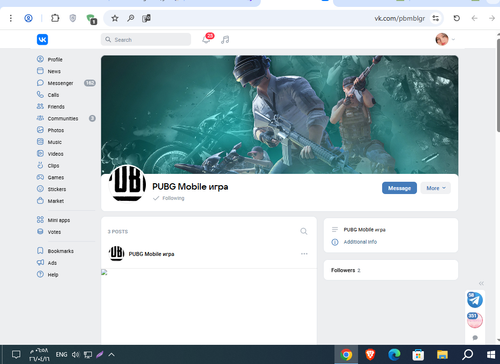Click the community cover image
The image size is (500, 364).
click(280, 114)
